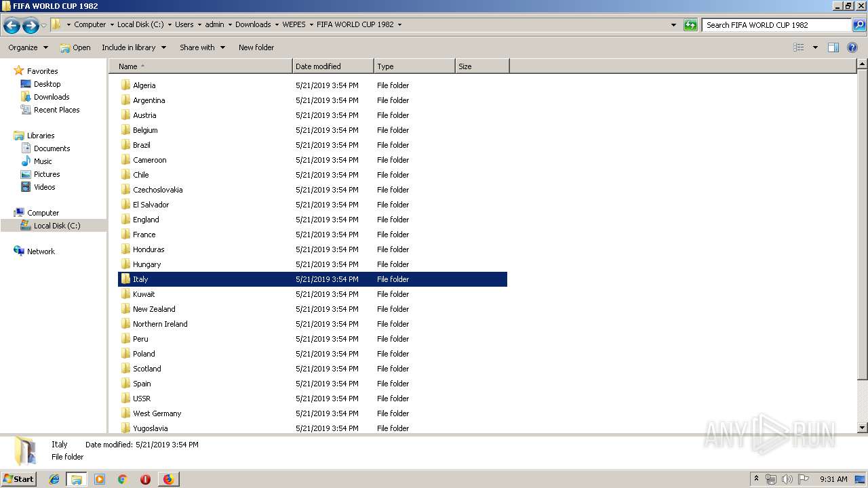The image size is (868, 488).
Task: Select the New Zealand folder
Action: (x=313, y=309)
